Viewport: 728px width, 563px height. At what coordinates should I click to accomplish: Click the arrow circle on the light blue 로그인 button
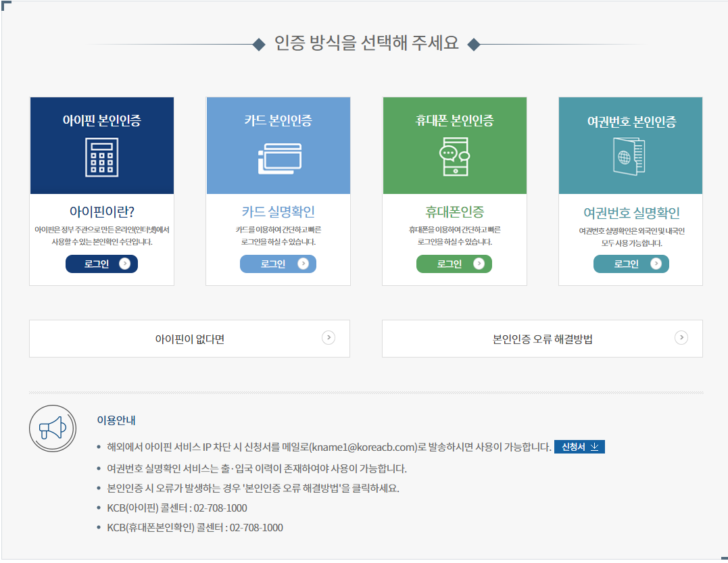(x=304, y=264)
